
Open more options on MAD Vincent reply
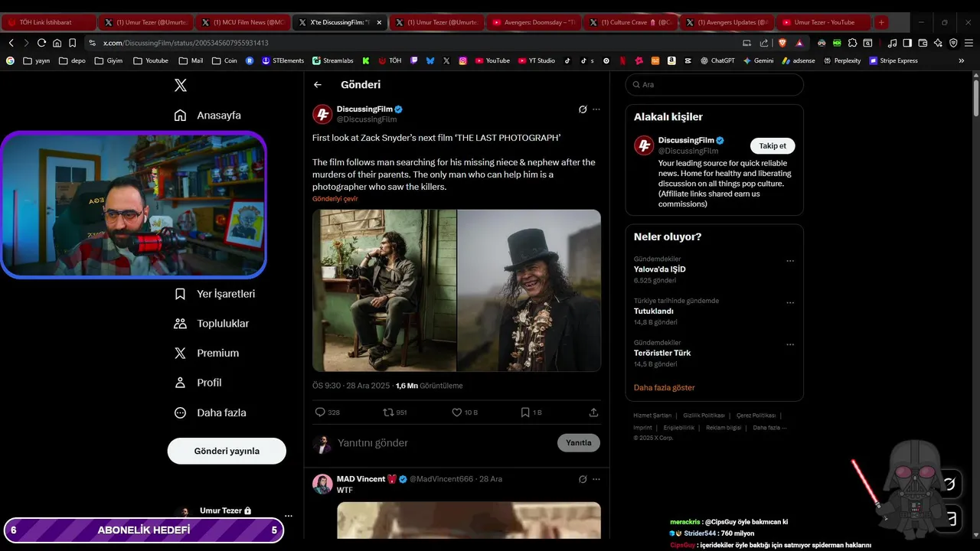coord(596,479)
